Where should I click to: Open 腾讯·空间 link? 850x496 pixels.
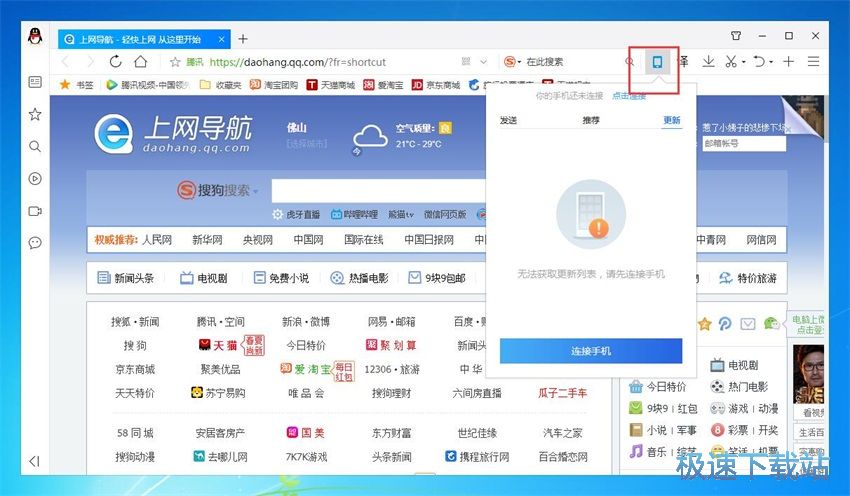pos(221,322)
